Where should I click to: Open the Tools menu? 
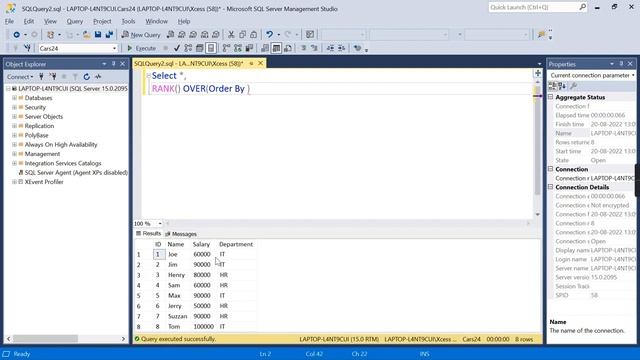(128, 21)
